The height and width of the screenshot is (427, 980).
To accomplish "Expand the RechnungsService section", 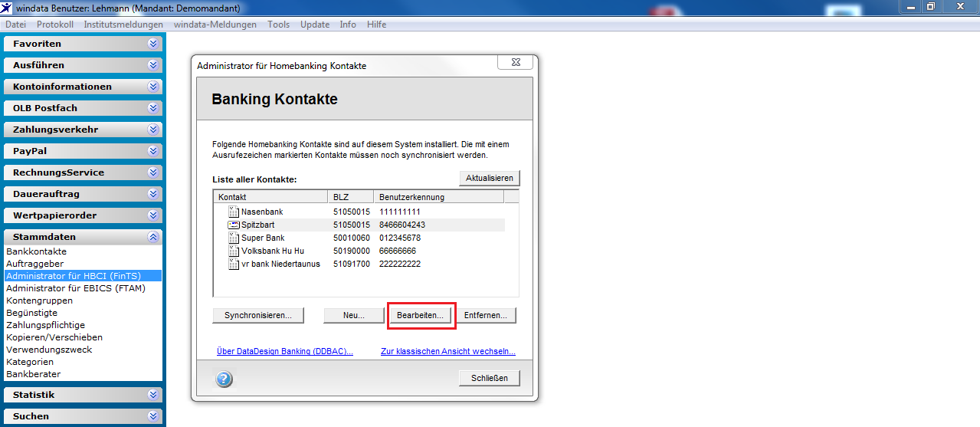I will pos(153,172).
